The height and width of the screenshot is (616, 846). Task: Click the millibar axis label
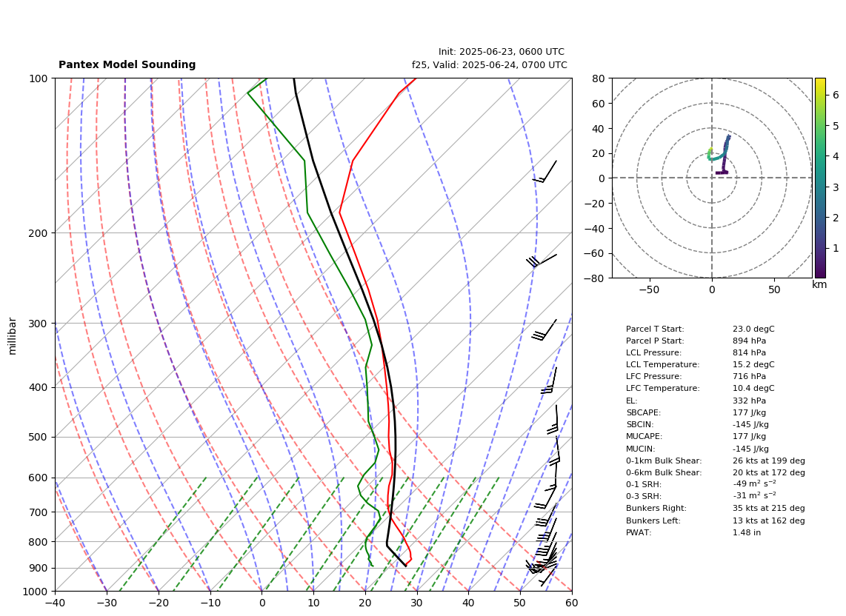click(13, 336)
